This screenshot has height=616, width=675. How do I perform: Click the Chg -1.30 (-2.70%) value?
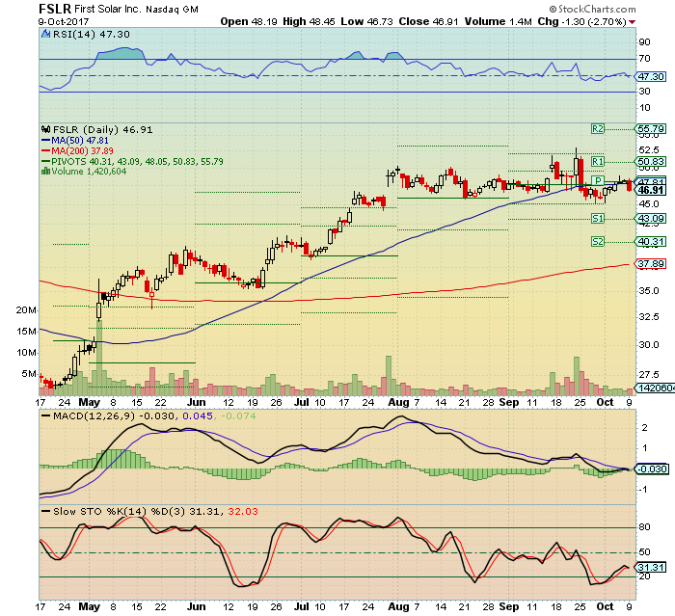click(x=582, y=21)
